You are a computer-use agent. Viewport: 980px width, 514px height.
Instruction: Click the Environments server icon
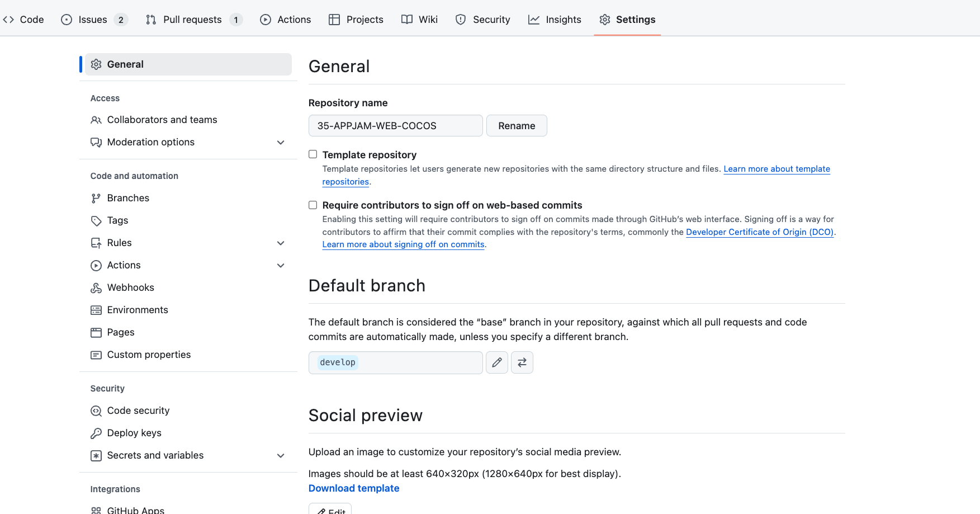[96, 310]
